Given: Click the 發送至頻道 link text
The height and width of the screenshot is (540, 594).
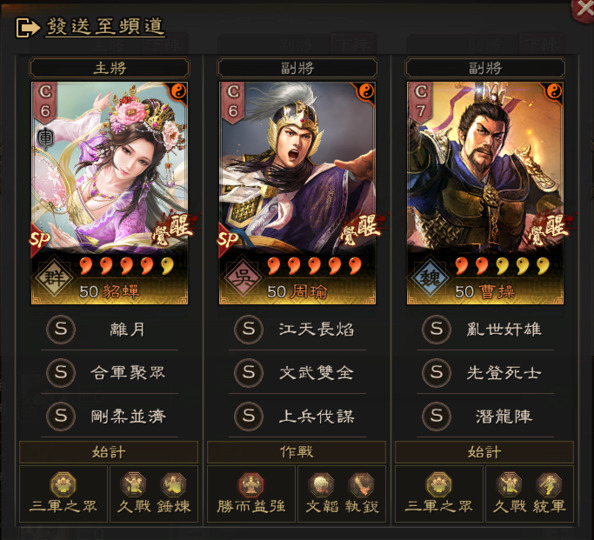Looking at the screenshot, I should [x=105, y=27].
